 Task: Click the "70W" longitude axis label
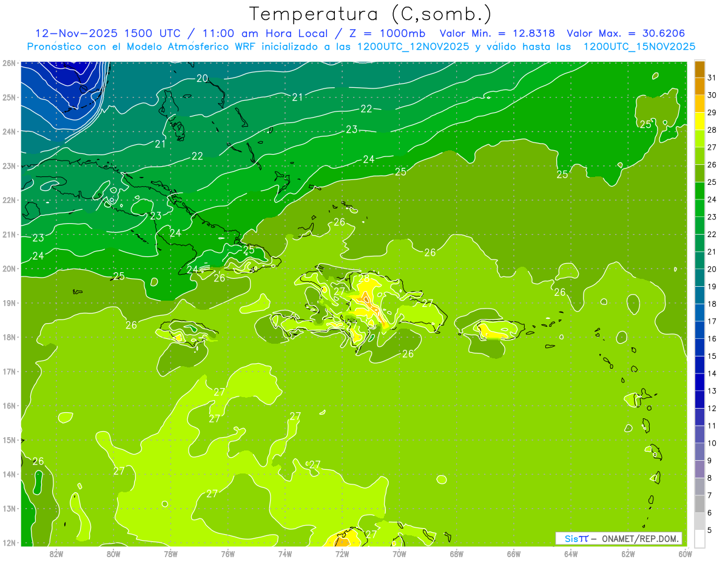tap(399, 554)
